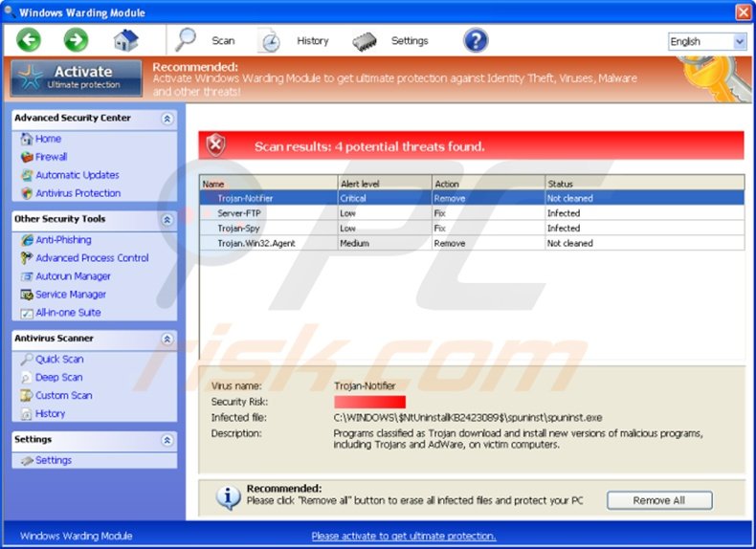
Task: Open Help via the blue question mark icon
Action: pyautogui.click(x=476, y=40)
